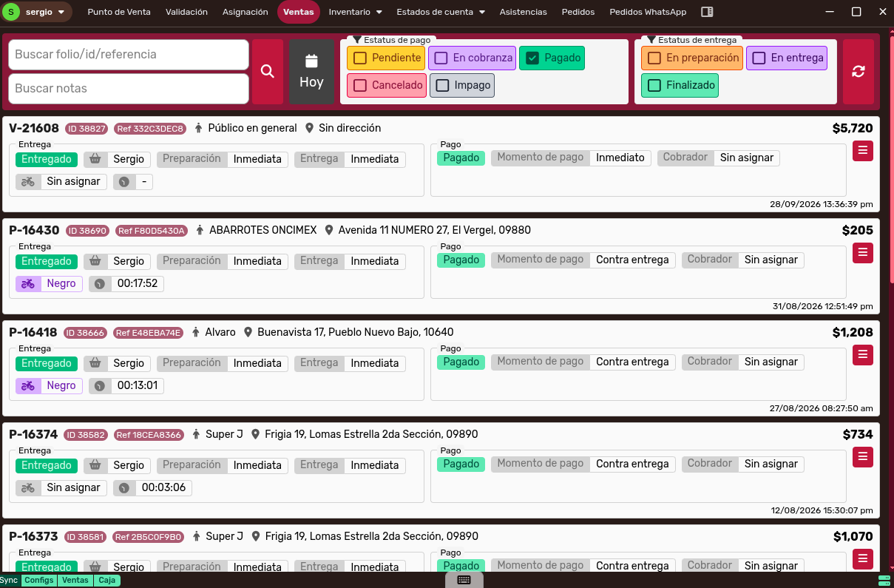Click the gray motorcycle icon on V-21608

click(28, 182)
